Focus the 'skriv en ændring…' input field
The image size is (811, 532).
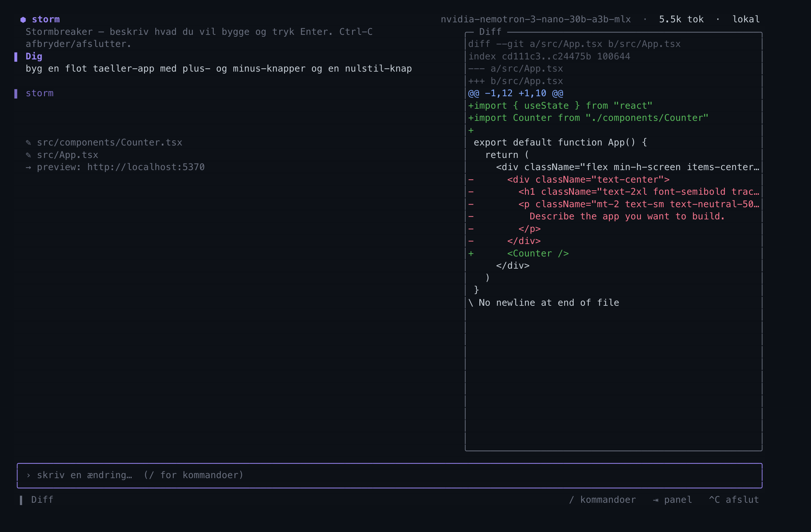(389, 476)
